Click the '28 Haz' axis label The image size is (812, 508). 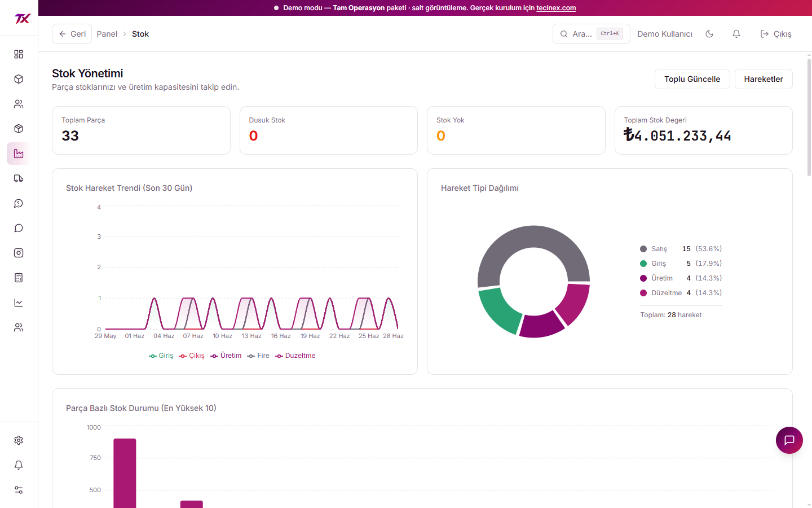(394, 336)
